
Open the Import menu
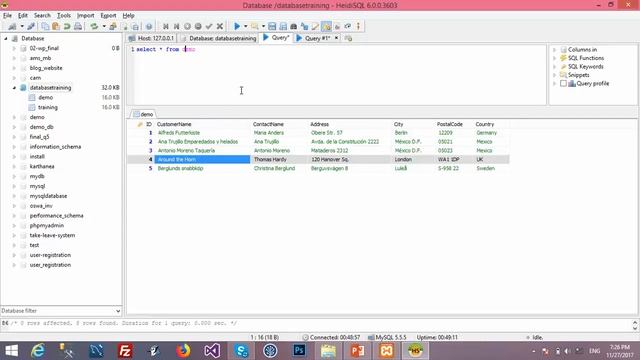click(85, 16)
